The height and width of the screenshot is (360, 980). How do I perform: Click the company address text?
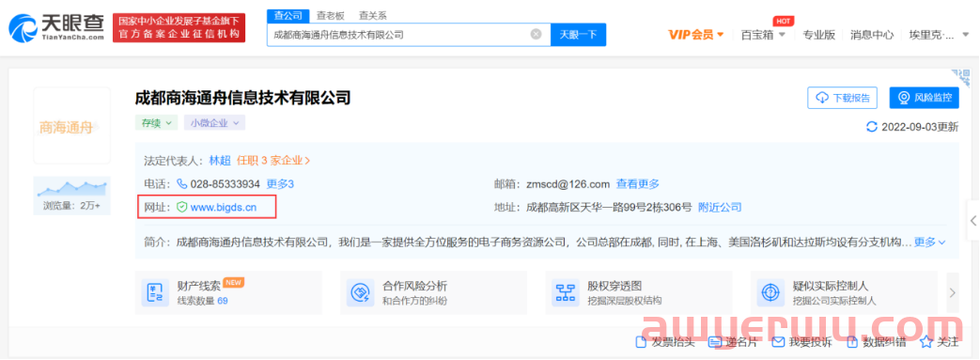[x=609, y=207]
